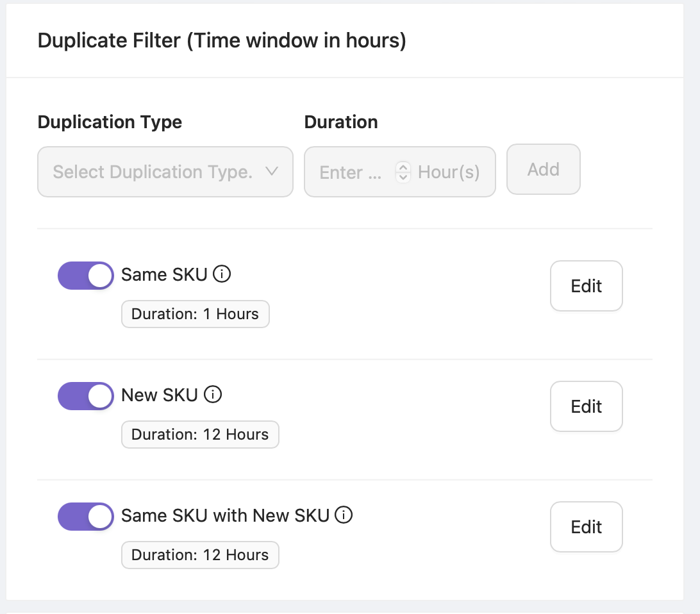Click the Duplicate Filter panel heading

coord(222,41)
